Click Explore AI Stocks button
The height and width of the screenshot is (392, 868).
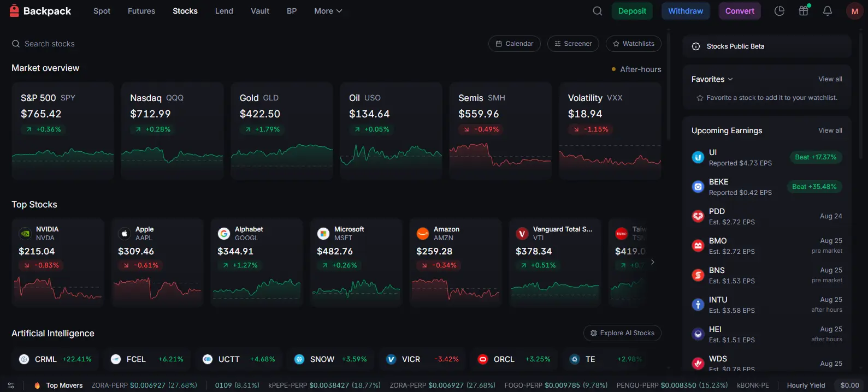622,333
